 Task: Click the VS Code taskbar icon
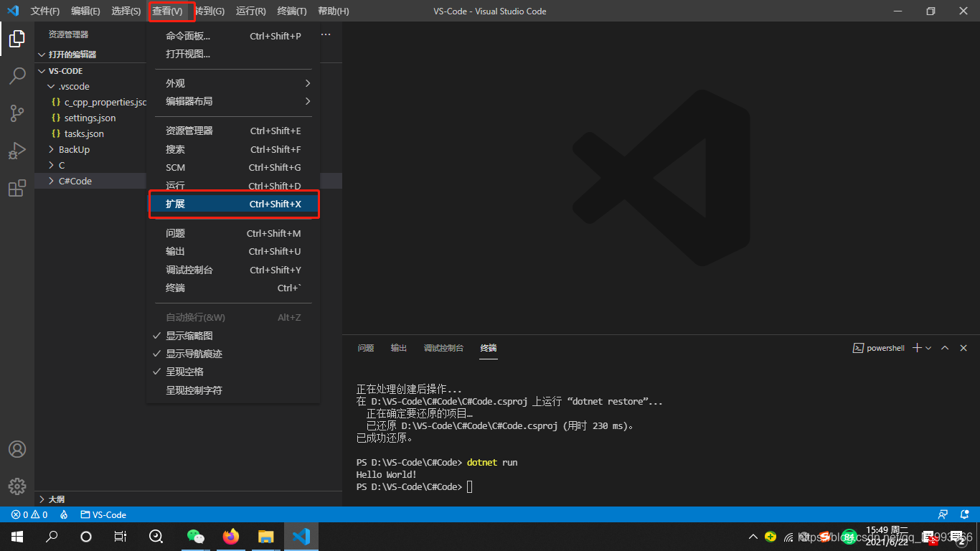(x=301, y=537)
